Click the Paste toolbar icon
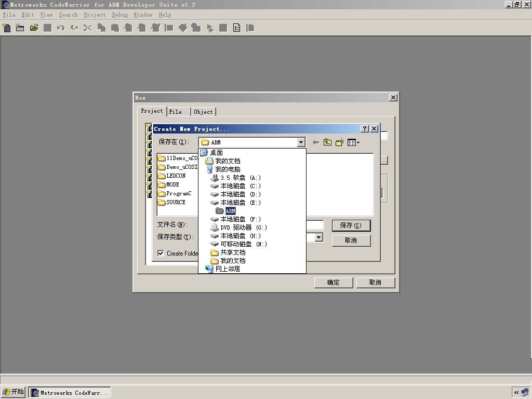 115,28
